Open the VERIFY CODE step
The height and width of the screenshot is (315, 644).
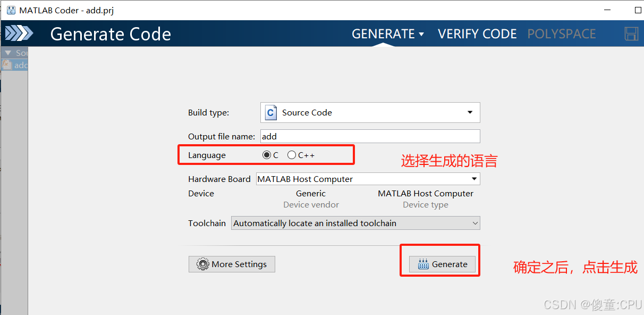click(x=477, y=34)
